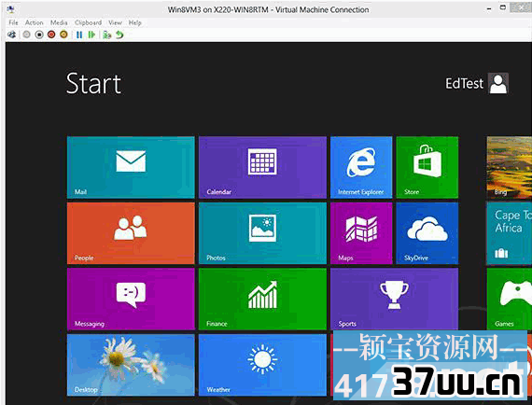Click the green Reset toolbar icon
The height and width of the screenshot is (405, 532).
(x=91, y=35)
